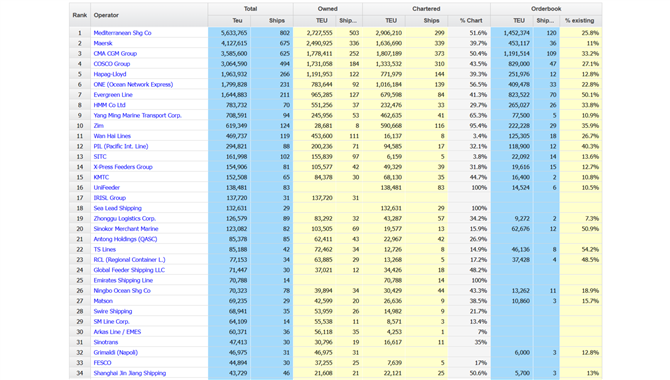670x380 pixels.
Task: Open the SM Line Corp. link
Action: tap(111, 321)
